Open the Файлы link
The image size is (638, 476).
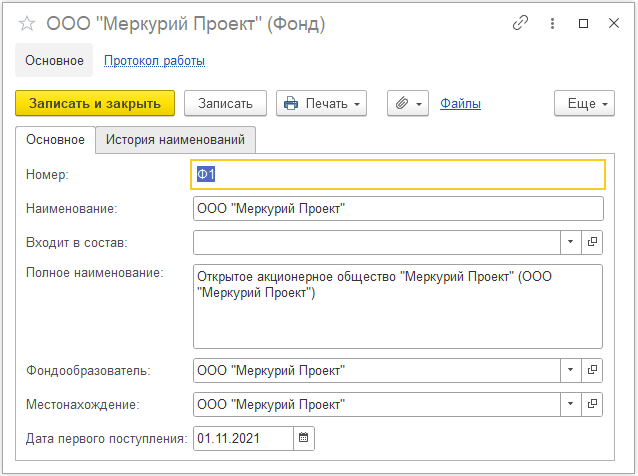click(x=460, y=103)
